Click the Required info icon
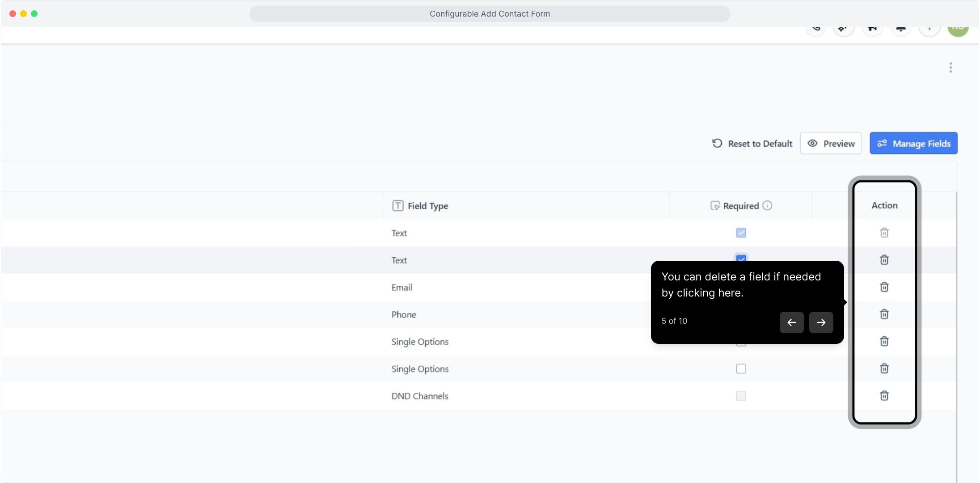This screenshot has height=483, width=980. point(767,205)
